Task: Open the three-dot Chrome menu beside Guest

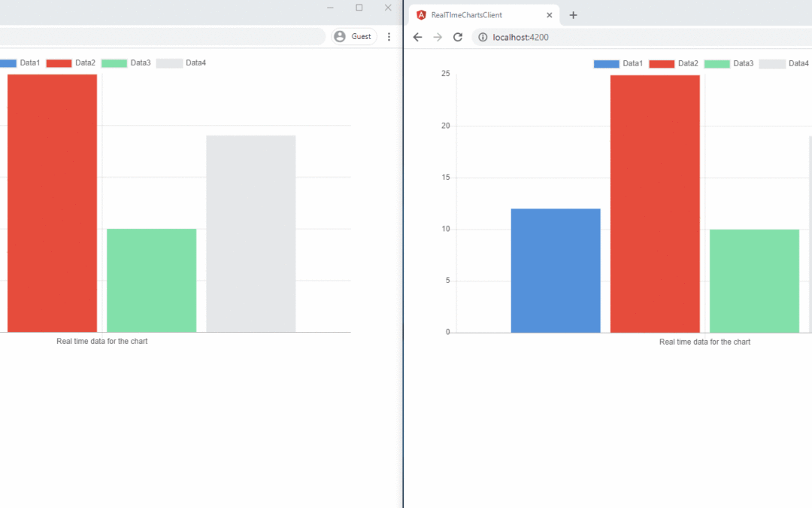Action: pyautogui.click(x=389, y=36)
